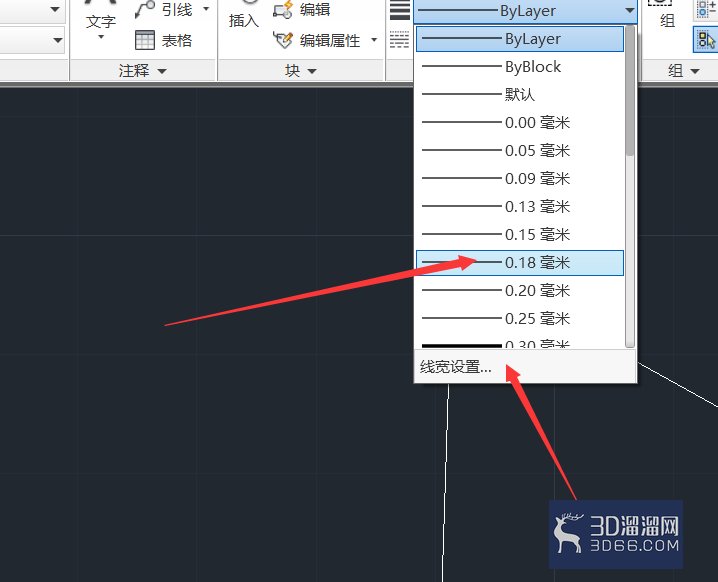Choose the highlighted 0.18 毫米 lineweight
Screen dimensions: 718x582
520,263
